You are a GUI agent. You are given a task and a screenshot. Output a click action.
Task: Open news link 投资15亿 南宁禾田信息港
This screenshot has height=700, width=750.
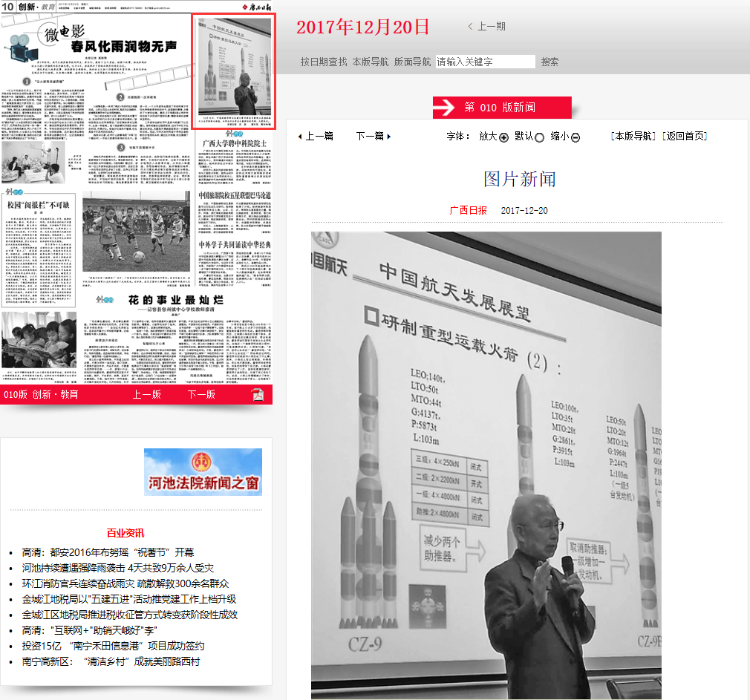[x=113, y=646]
